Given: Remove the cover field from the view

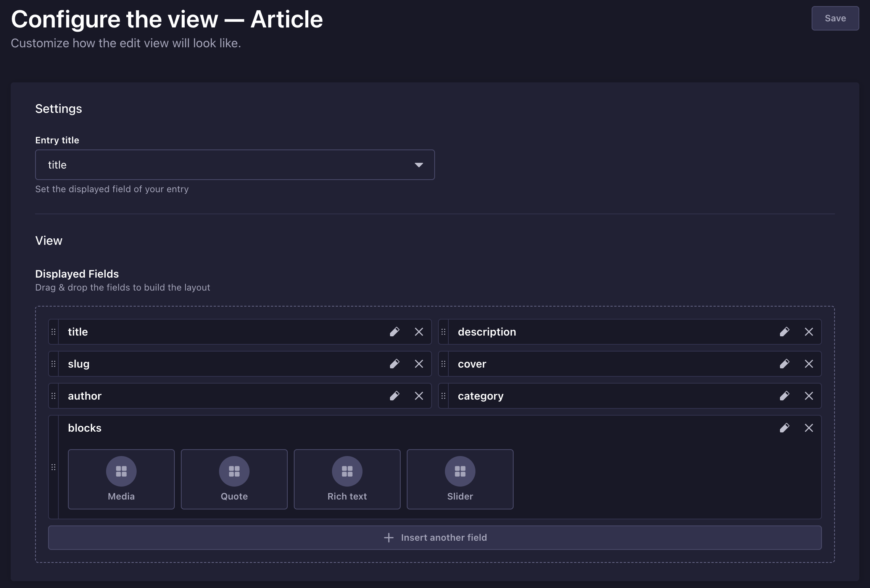Looking at the screenshot, I should (x=809, y=364).
